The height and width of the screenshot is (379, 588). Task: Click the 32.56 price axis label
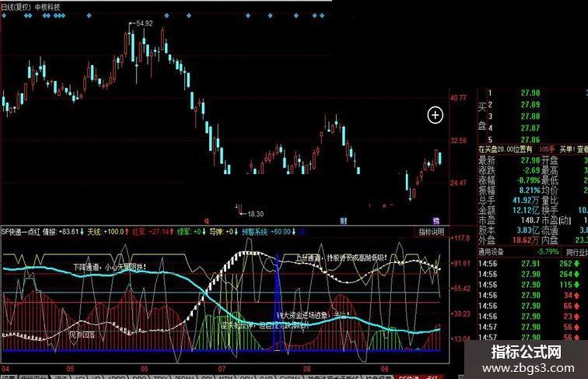(458, 141)
